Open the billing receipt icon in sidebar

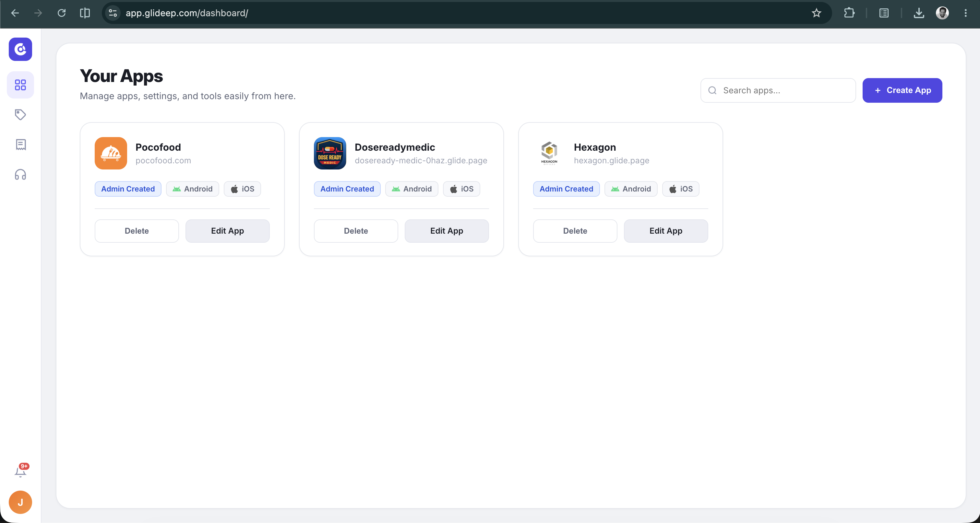click(x=20, y=145)
